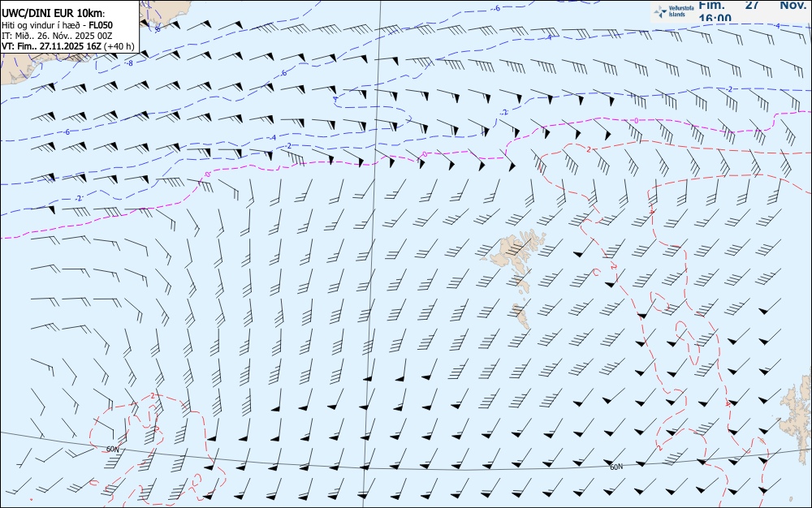The height and width of the screenshot is (508, 812).
Task: Click the "16:00" time under the date
Action: (x=715, y=18)
